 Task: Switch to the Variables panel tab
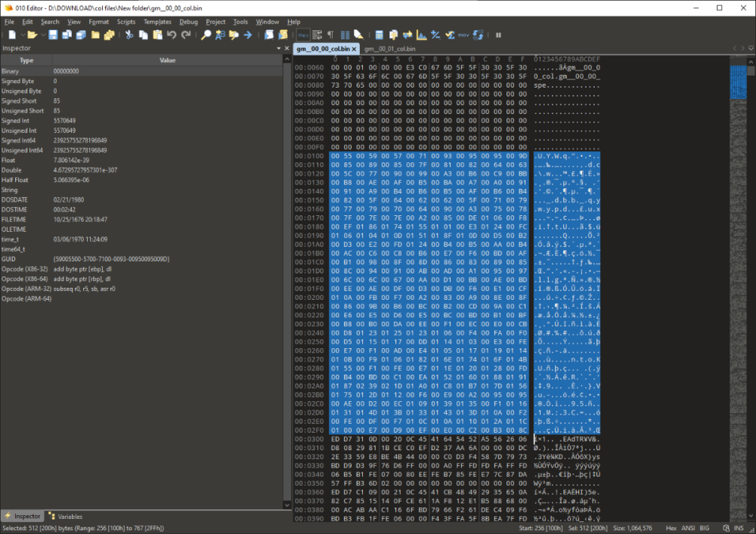(x=66, y=516)
